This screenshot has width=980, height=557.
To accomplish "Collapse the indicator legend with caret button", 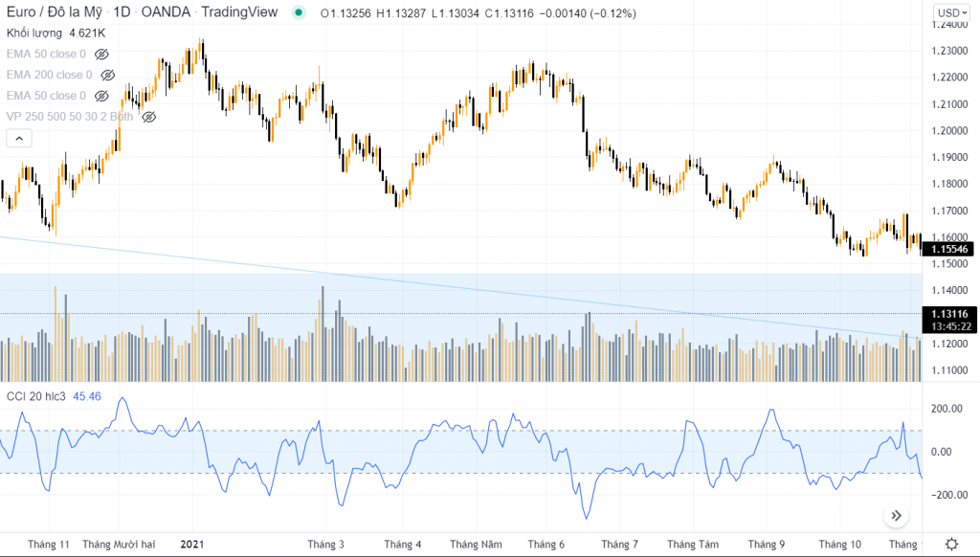I will [x=19, y=138].
